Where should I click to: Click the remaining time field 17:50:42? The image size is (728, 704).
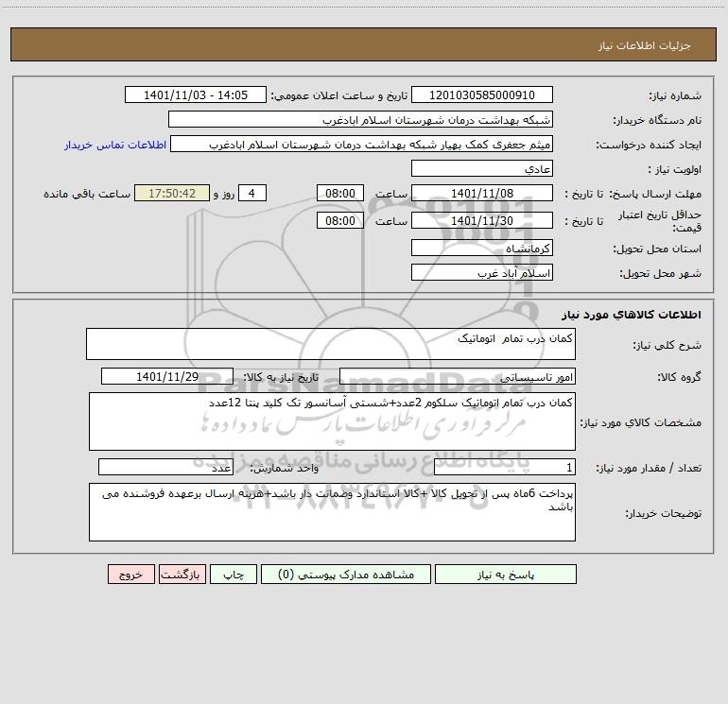(x=172, y=193)
